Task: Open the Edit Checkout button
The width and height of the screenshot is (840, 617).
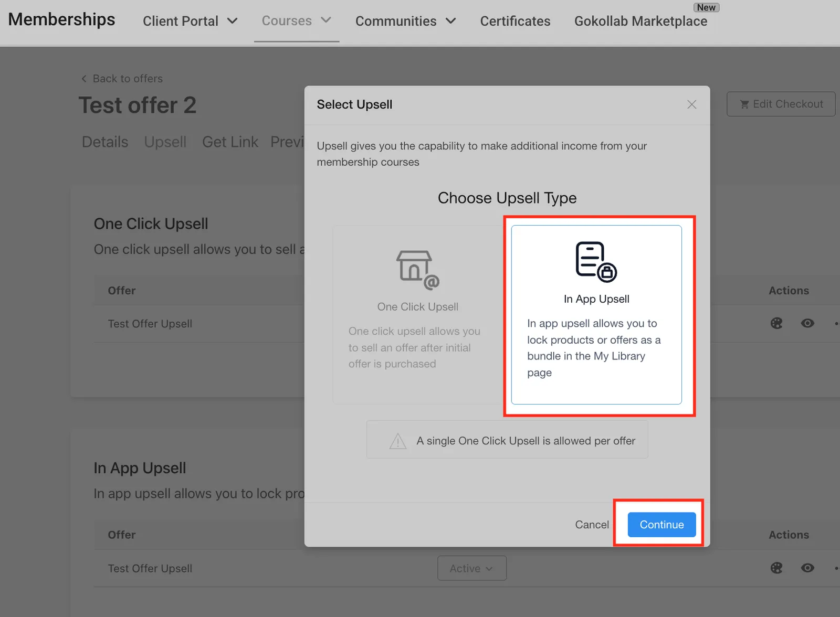Action: coord(781,104)
